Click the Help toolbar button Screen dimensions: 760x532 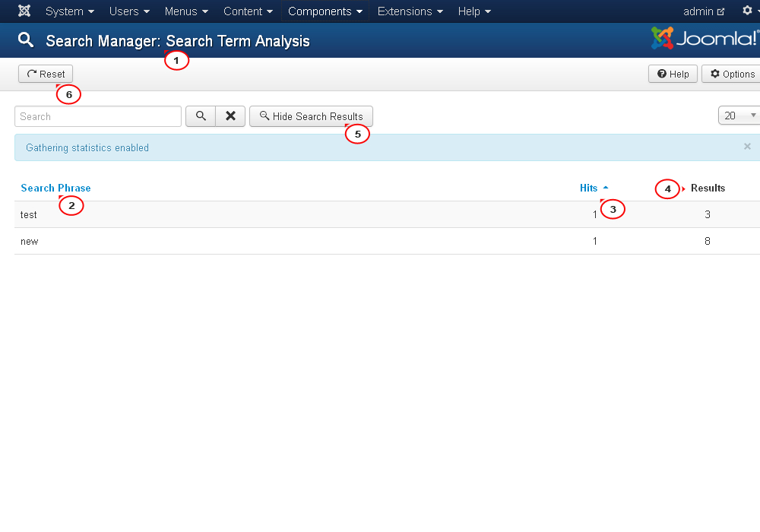(x=673, y=74)
